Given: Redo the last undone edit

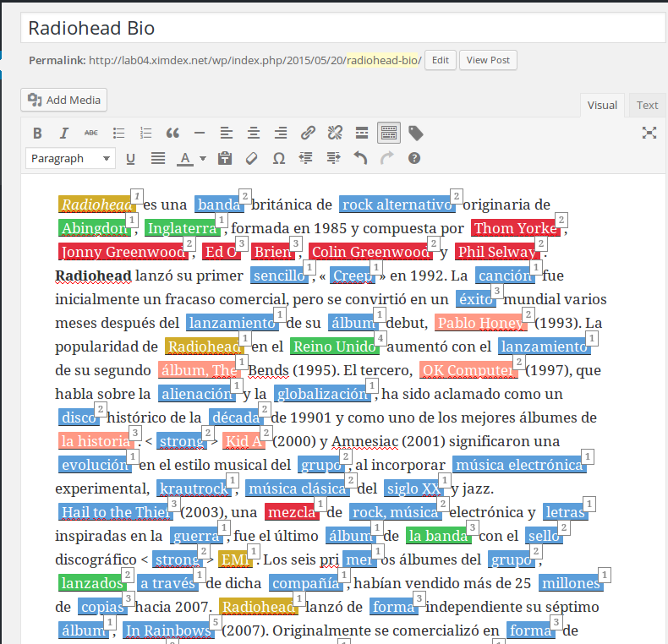Looking at the screenshot, I should coord(387,158).
